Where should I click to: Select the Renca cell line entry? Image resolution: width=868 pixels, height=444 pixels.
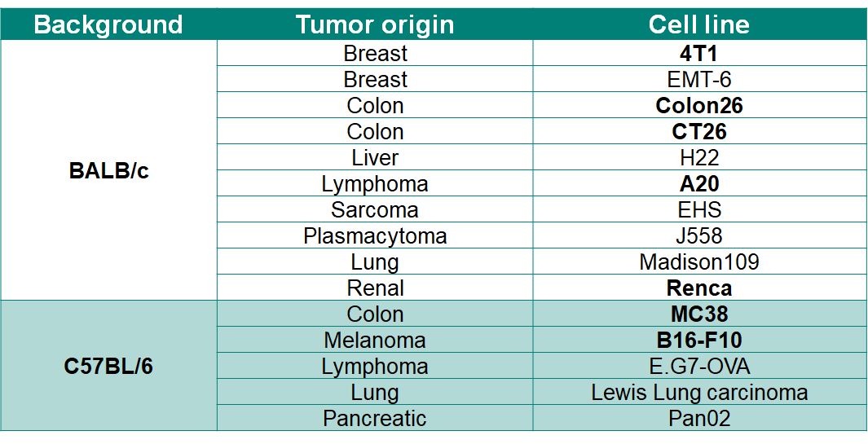[x=698, y=288]
